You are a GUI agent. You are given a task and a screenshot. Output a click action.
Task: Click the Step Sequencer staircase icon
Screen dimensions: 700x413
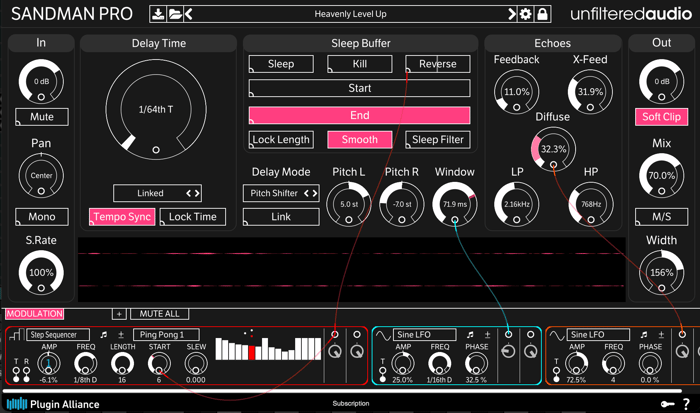tap(17, 334)
